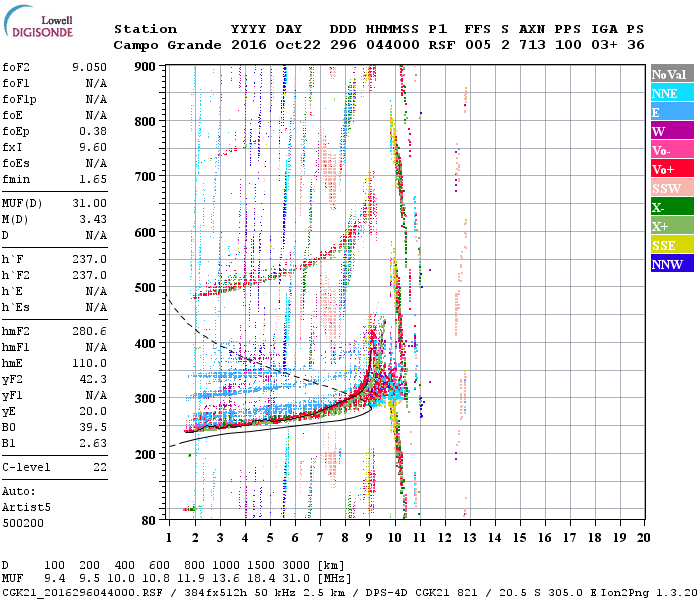Select the E light blue legend swatch
The image size is (700, 600).
point(672,112)
